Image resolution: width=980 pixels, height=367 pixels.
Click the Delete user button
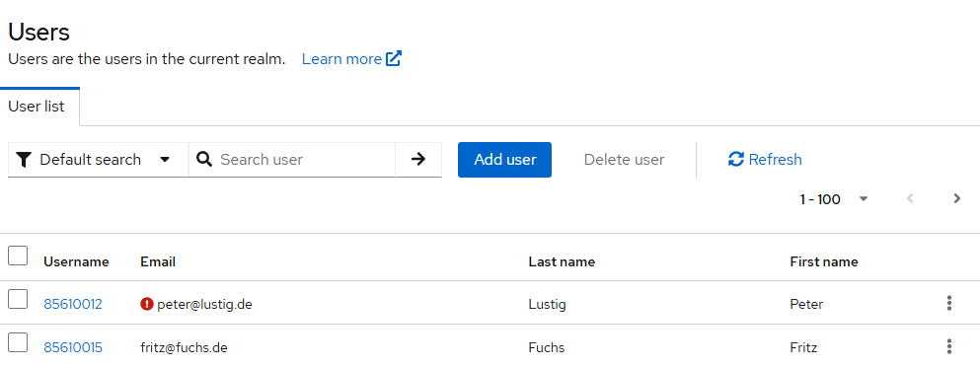pyautogui.click(x=624, y=160)
